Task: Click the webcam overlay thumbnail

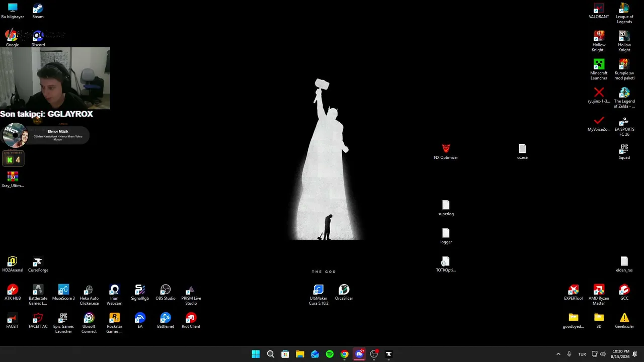Action: point(55,78)
